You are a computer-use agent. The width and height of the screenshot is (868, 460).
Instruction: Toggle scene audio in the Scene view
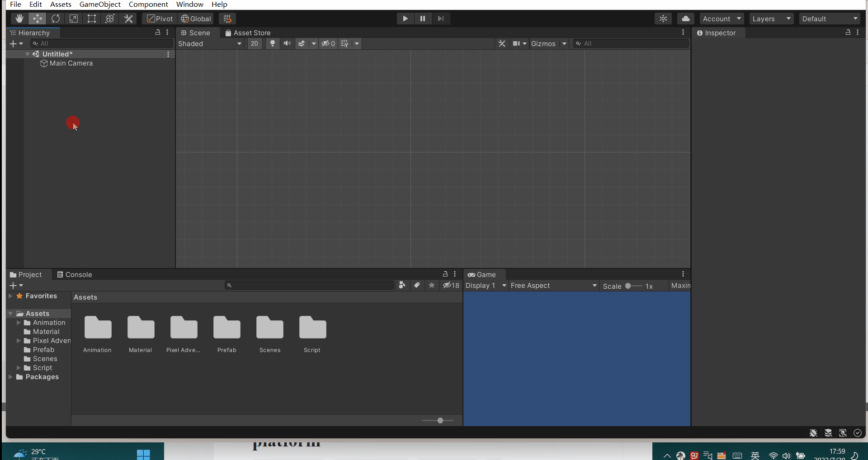(287, 43)
